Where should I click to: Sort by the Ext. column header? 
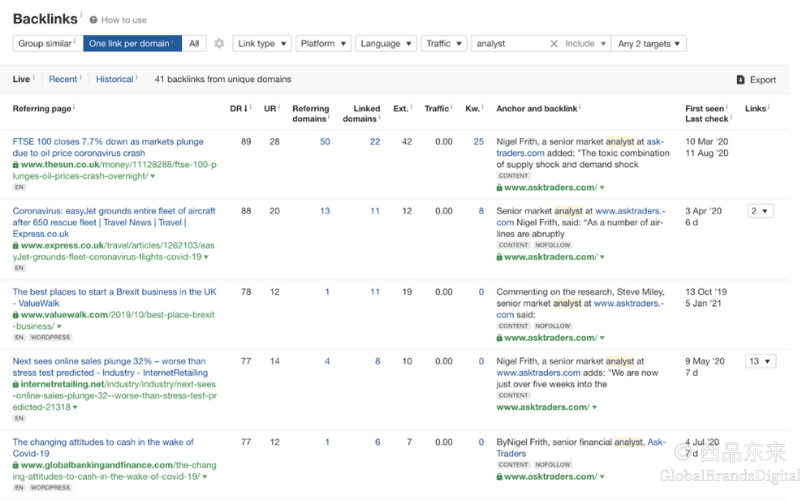click(x=401, y=108)
